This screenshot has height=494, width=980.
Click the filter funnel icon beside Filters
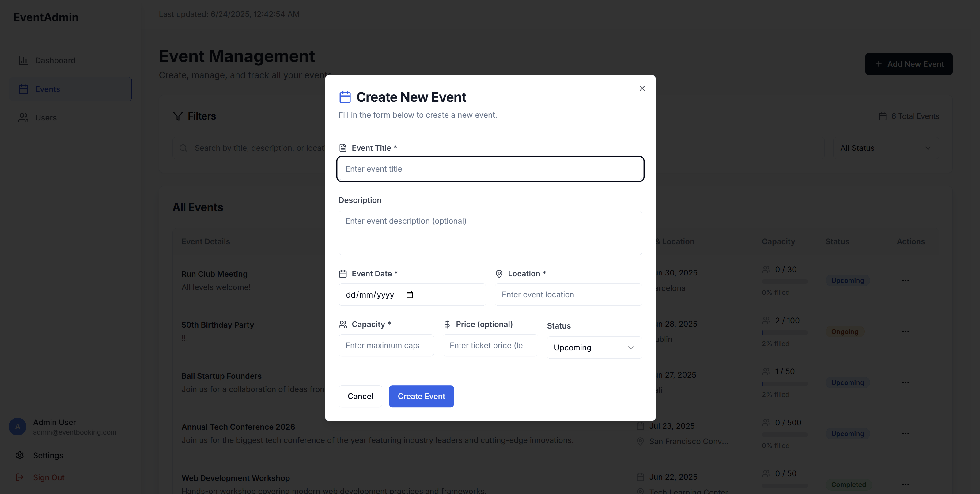(178, 116)
